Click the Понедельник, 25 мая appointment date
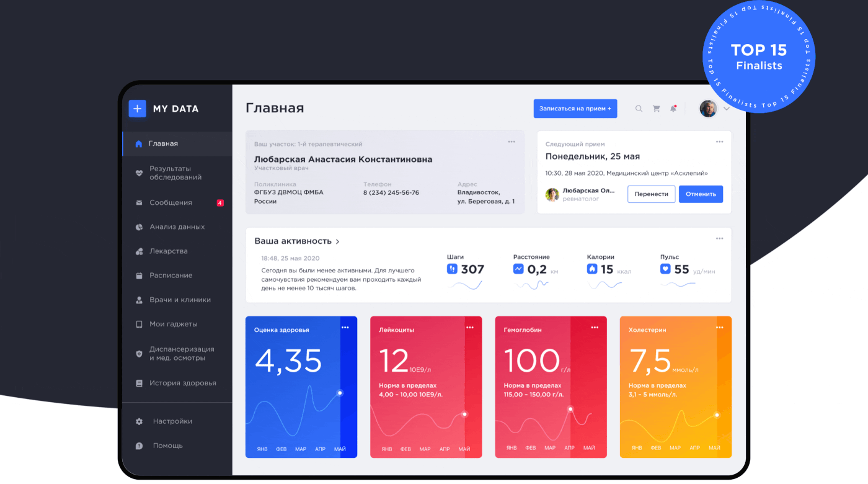The image size is (868, 484). point(593,156)
